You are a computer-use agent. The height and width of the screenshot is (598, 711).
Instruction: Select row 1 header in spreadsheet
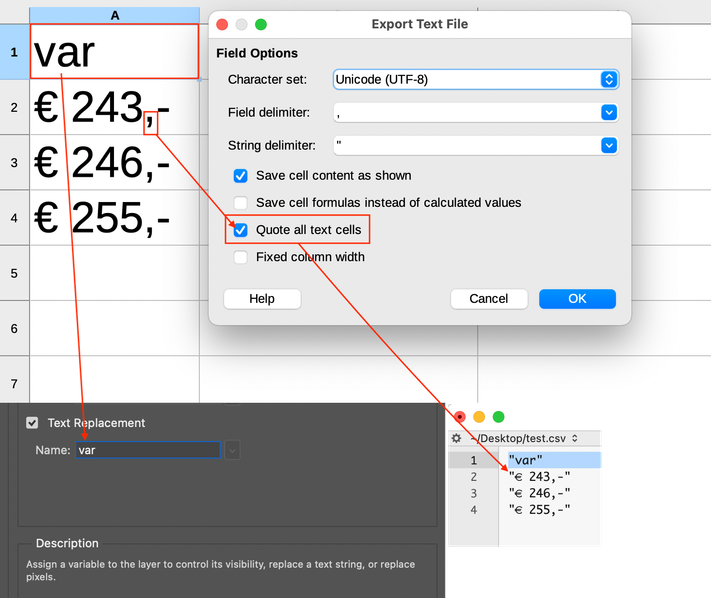pos(15,52)
